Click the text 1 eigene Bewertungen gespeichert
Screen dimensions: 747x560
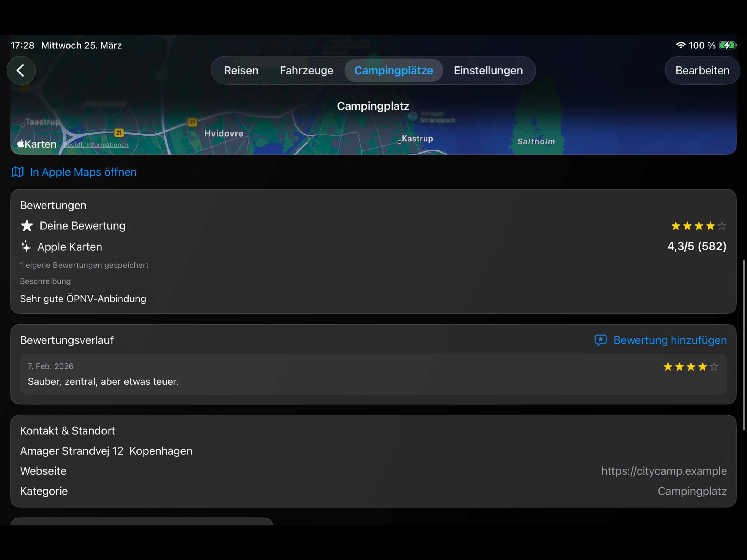coord(84,265)
